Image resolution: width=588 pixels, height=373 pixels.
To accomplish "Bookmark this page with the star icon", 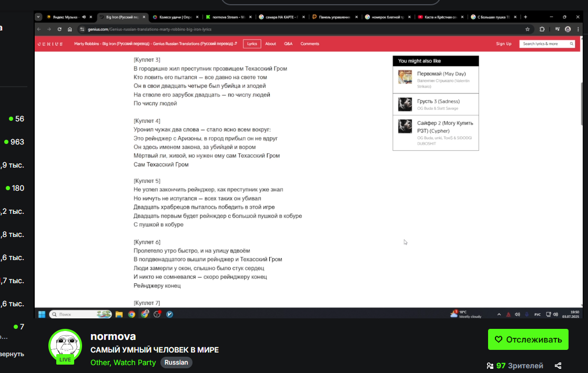I will [x=528, y=29].
